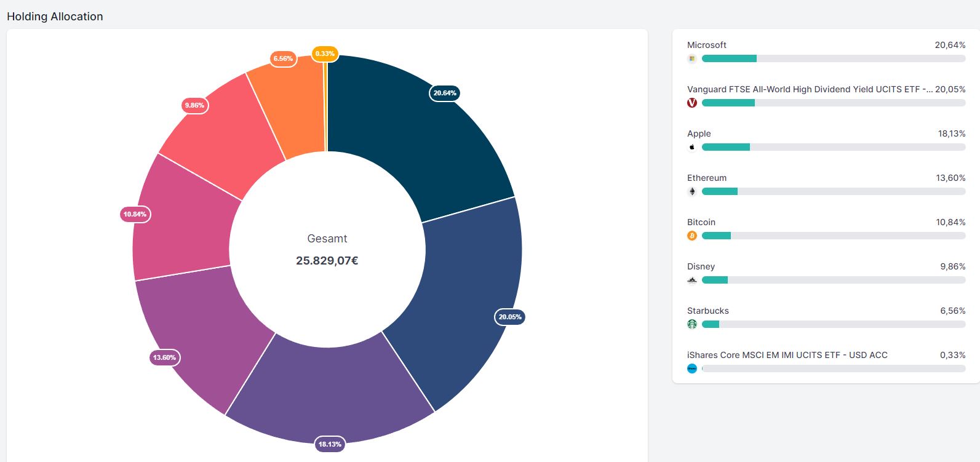Click the Holding Allocation heading

55,17
